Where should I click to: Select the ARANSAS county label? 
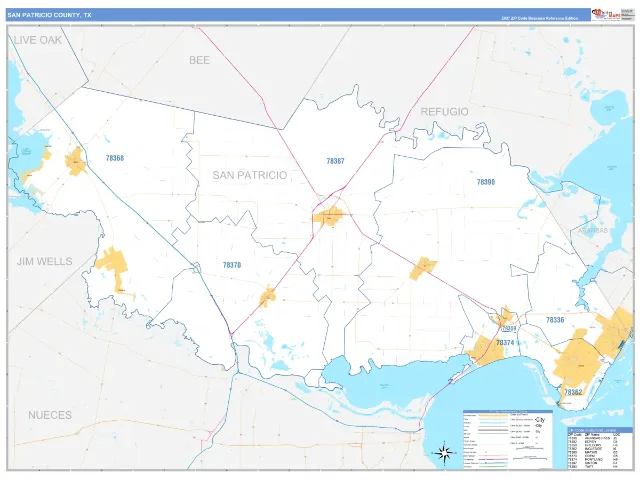point(593,230)
